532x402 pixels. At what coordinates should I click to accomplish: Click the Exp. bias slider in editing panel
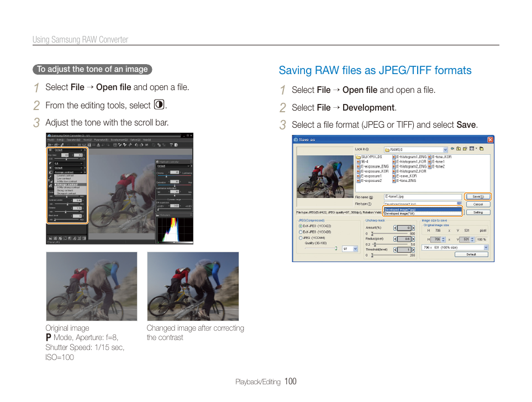click(67, 159)
